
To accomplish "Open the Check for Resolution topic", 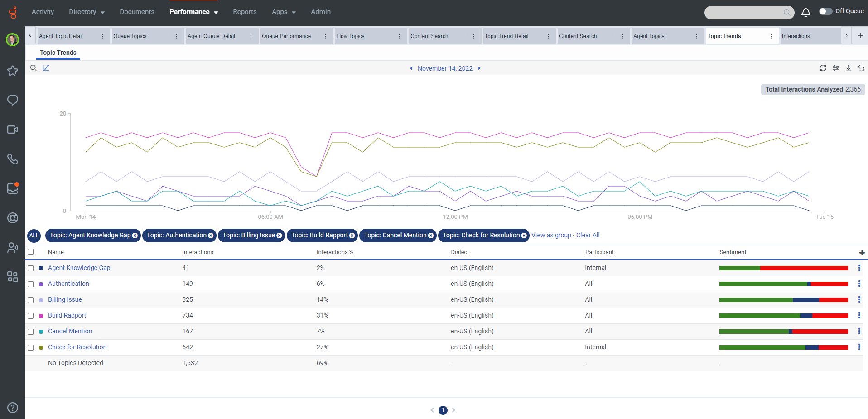I will (77, 347).
